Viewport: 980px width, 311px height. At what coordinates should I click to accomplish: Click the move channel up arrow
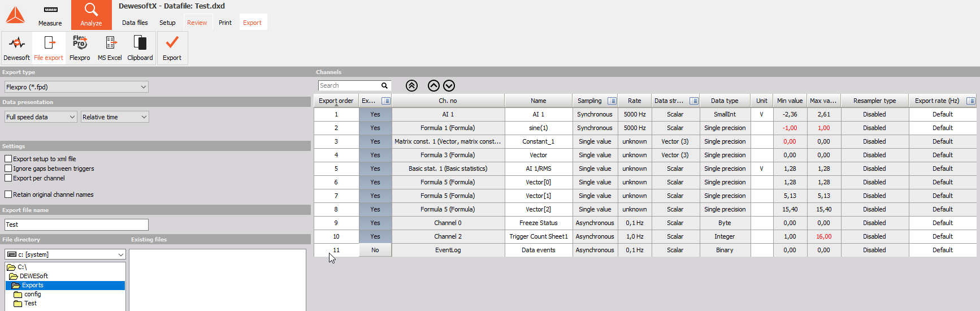[433, 86]
